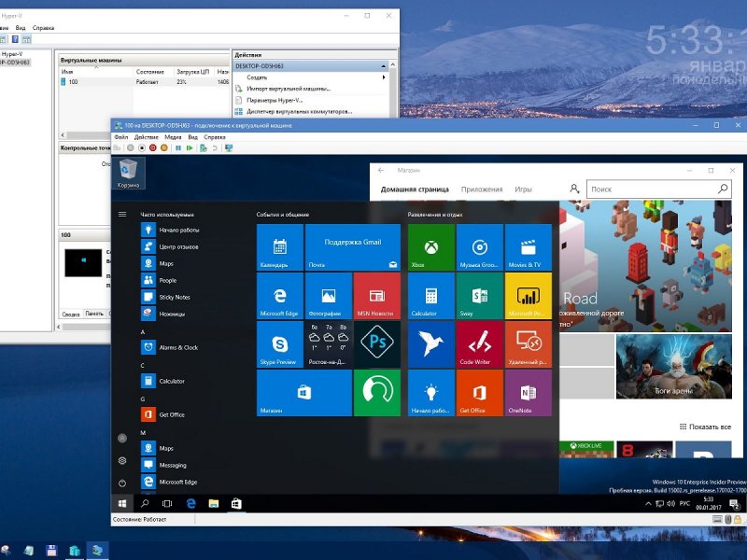This screenshot has width=747, height=560.
Task: Select the Домашняя страница tab
Action: pyautogui.click(x=415, y=189)
